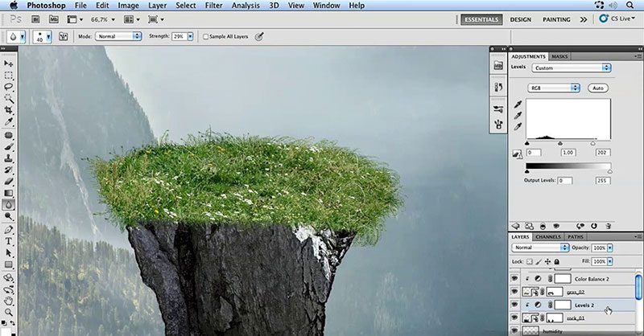Open the options bar Mode dropdown
This screenshot has width=644, height=336.
click(118, 36)
